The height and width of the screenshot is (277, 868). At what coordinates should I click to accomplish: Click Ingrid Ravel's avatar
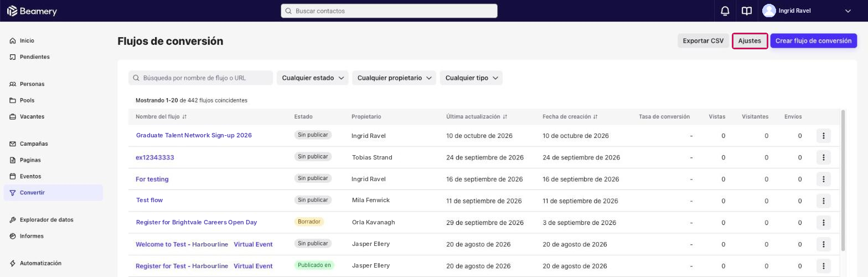pos(769,11)
